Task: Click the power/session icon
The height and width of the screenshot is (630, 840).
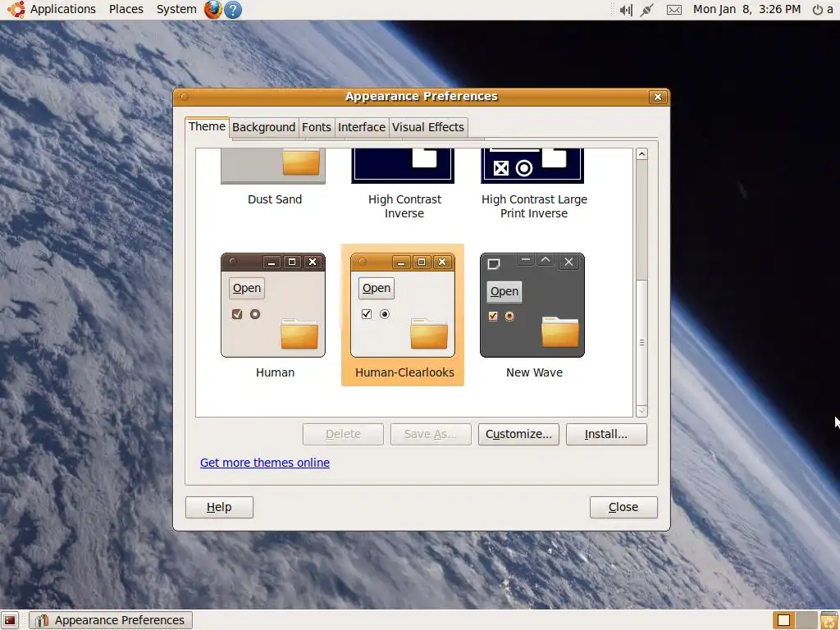Action: 818,10
